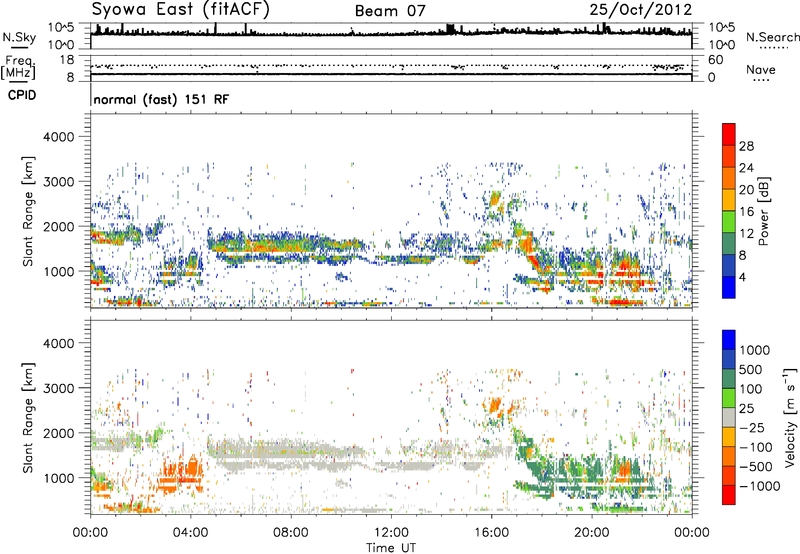Click the '12:00' time tick label

[391, 533]
